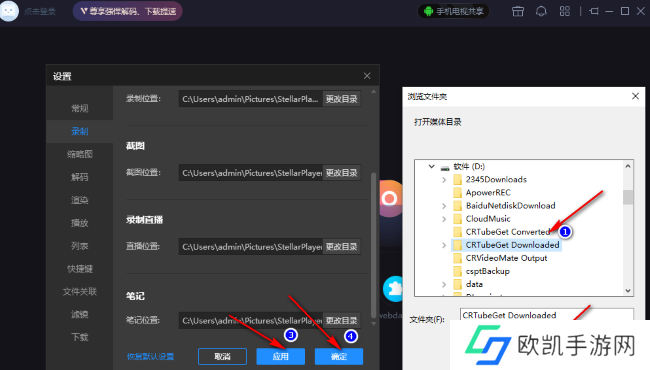
Task: Select the CRTubeGet Converted folder
Action: (508, 232)
